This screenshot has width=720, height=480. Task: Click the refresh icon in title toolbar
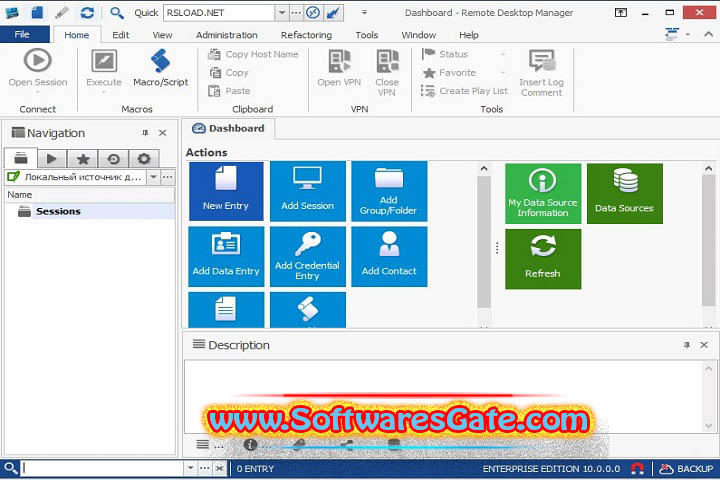click(87, 13)
